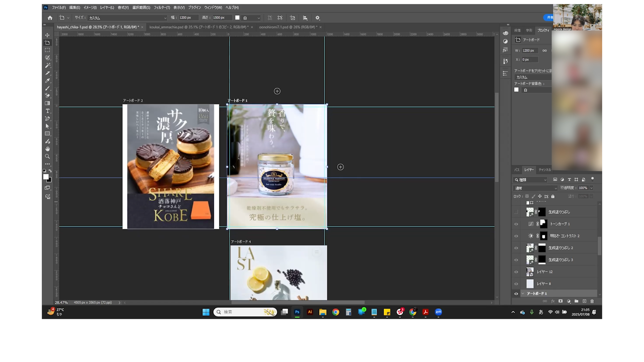Hide the トーンカーブ 1 layer
Image resolution: width=644 pixels, height=362 pixels.
click(x=516, y=224)
